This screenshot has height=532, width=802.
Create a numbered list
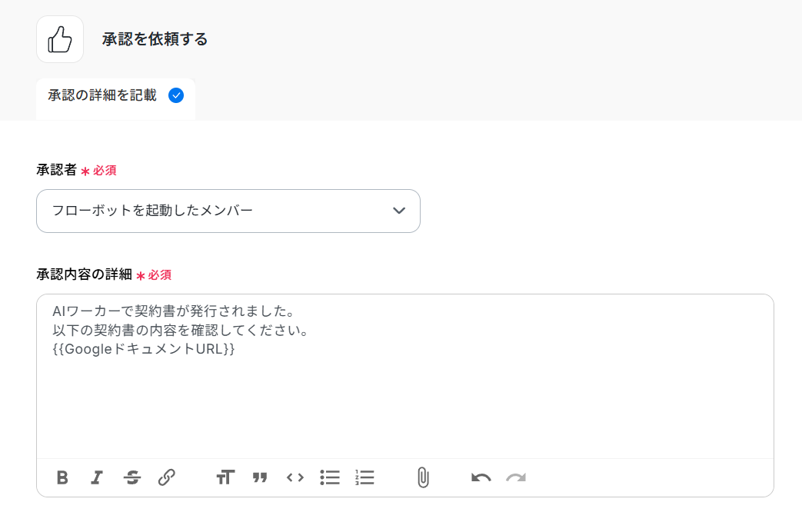(364, 477)
